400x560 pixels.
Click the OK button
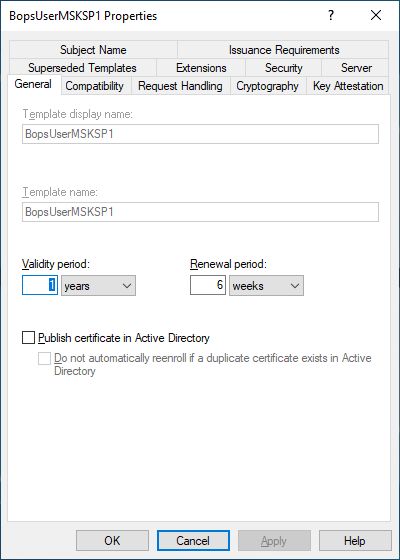coord(112,540)
